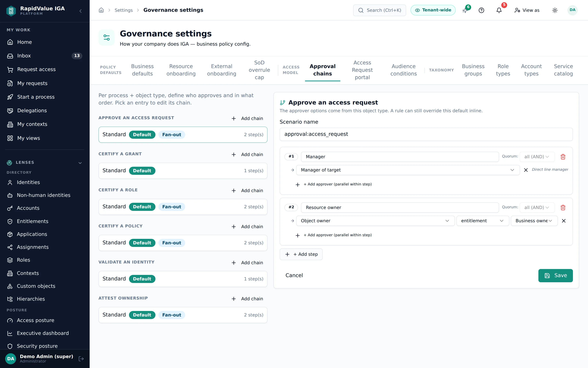This screenshot has width=588, height=368.
Task: Sign out using the logout icon
Action: click(x=81, y=358)
